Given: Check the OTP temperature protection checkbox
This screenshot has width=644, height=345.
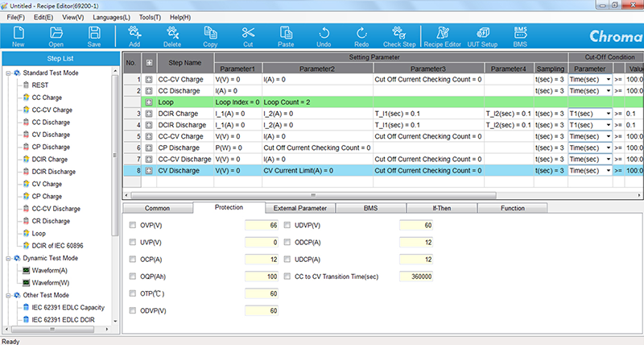Looking at the screenshot, I should (133, 293).
